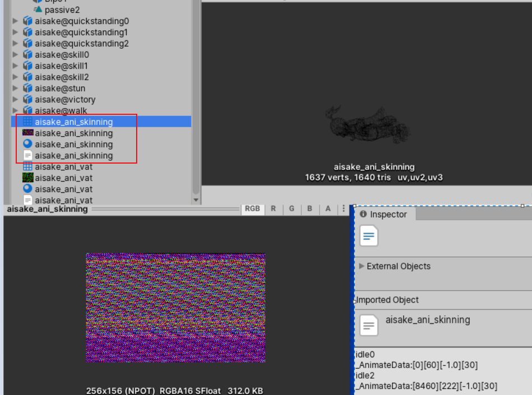Screen dimensions: 532x395
Task: Select the RGB channel tab
Action: coord(253,208)
